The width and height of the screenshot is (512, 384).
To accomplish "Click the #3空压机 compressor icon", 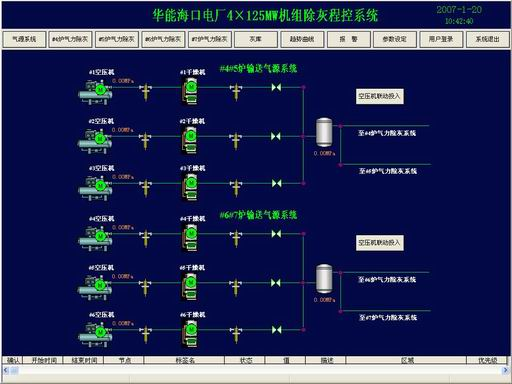I will pyautogui.click(x=95, y=189).
